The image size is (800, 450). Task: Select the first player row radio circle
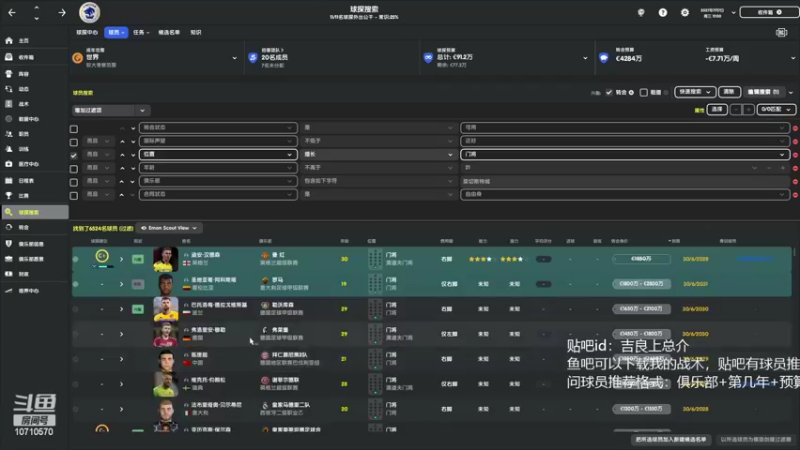(x=76, y=259)
